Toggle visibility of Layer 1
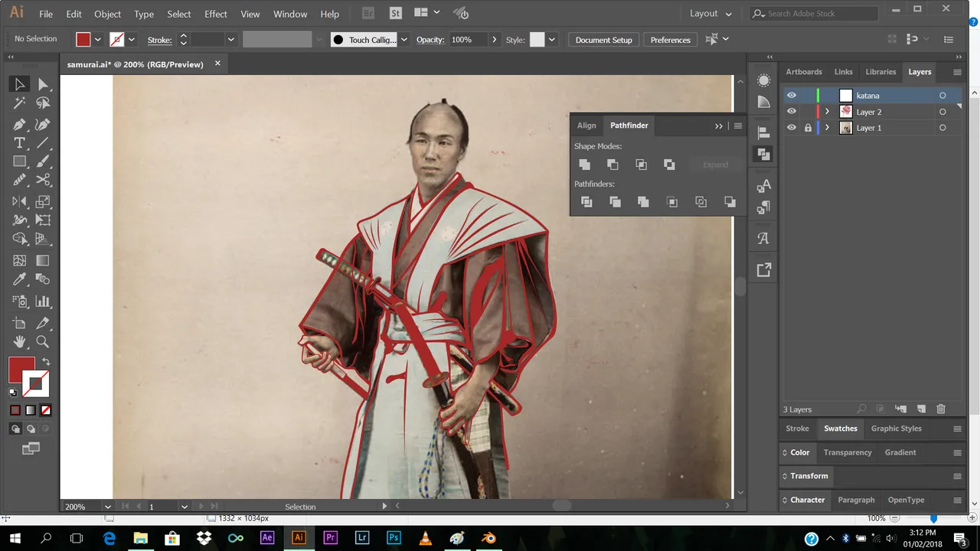This screenshot has width=980, height=551. [x=792, y=128]
